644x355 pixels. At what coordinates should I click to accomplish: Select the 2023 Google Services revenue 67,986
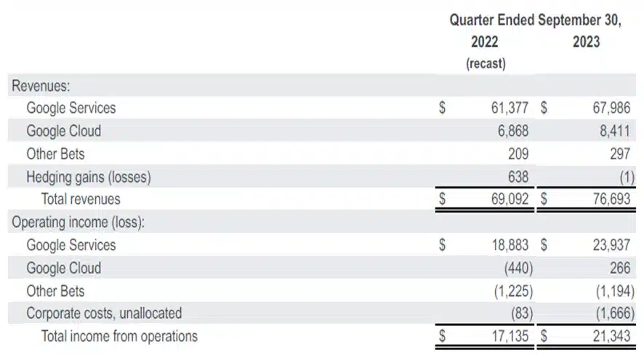(611, 108)
